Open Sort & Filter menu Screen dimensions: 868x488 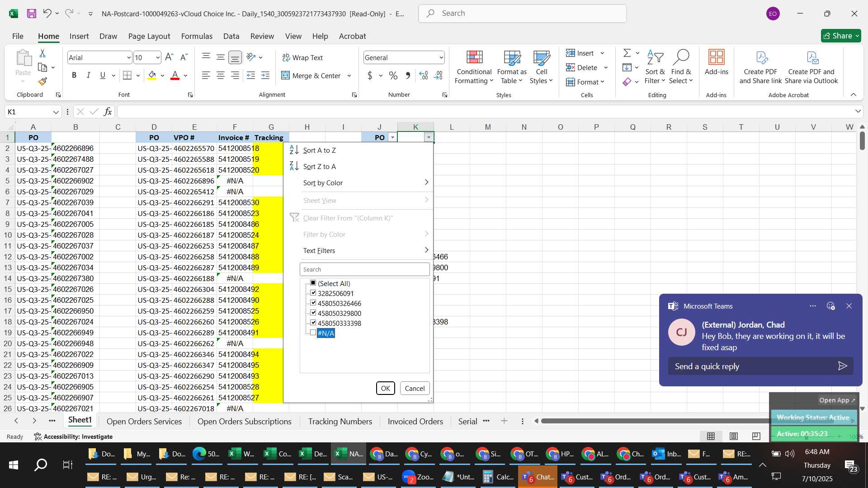(655, 67)
